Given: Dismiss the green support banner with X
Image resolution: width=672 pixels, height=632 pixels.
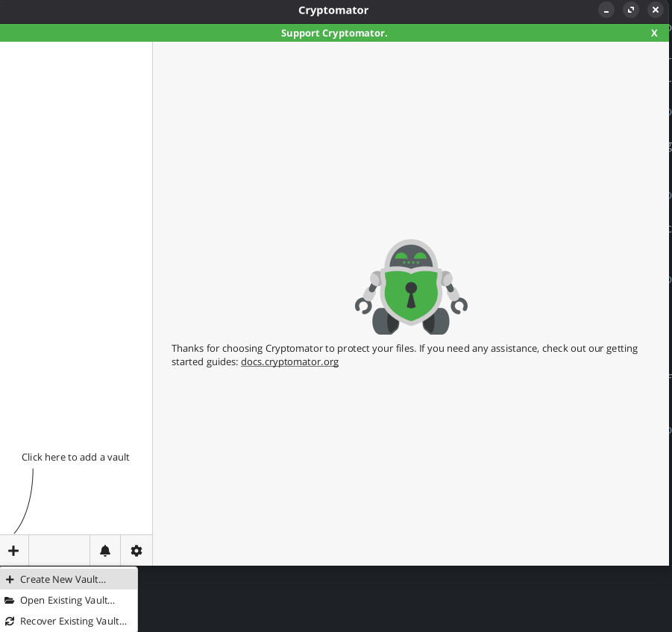Looking at the screenshot, I should point(654,33).
